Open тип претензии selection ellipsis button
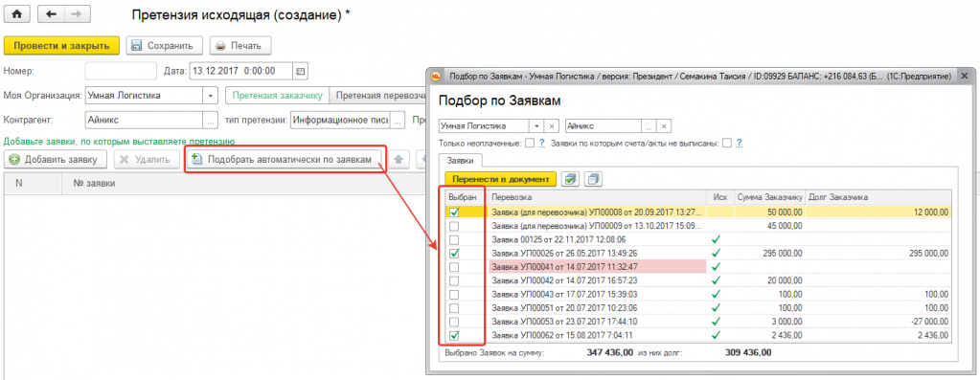The image size is (980, 380). pyautogui.click(x=397, y=120)
